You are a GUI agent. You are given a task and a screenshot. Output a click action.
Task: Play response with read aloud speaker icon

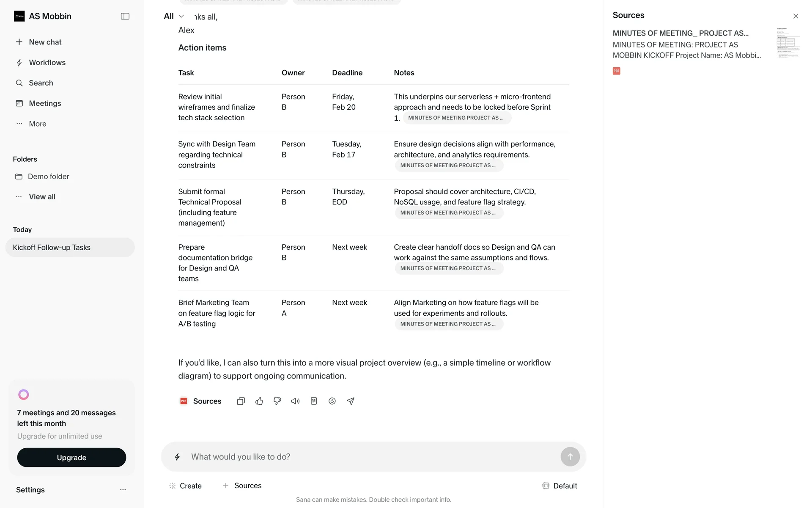tap(295, 401)
